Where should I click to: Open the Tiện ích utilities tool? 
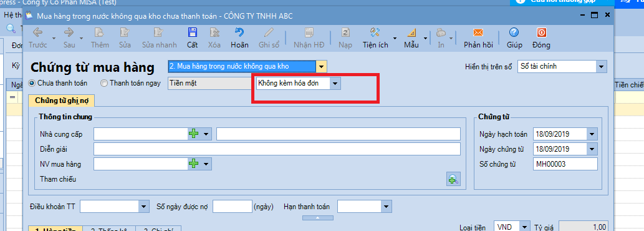pos(375,37)
